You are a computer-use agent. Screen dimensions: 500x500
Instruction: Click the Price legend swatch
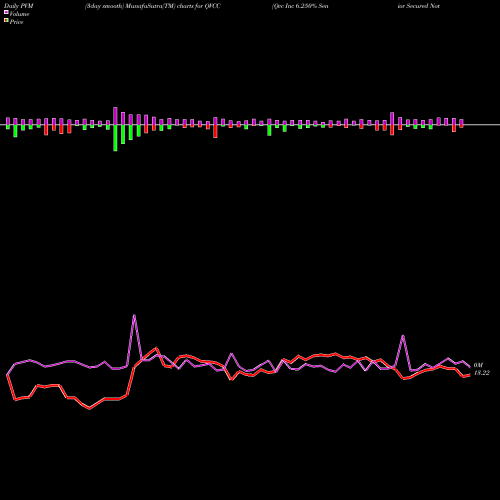coord(6,21)
